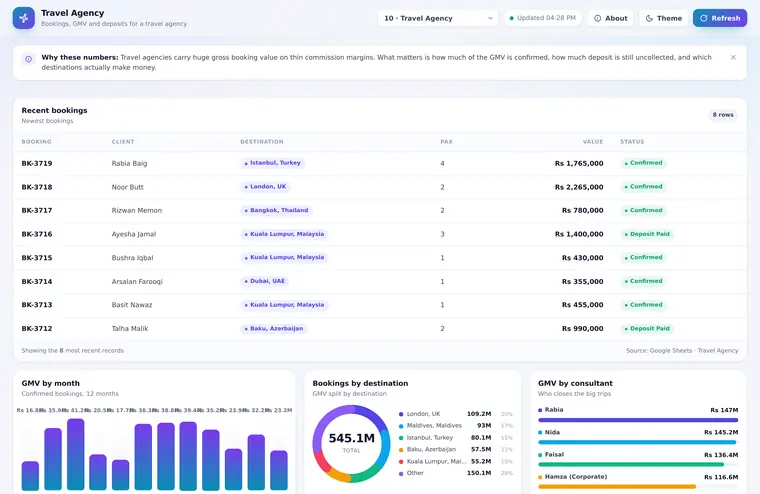Image resolution: width=760 pixels, height=494 pixels.
Task: Click the Travel Agency app logo icon
Action: [24, 18]
